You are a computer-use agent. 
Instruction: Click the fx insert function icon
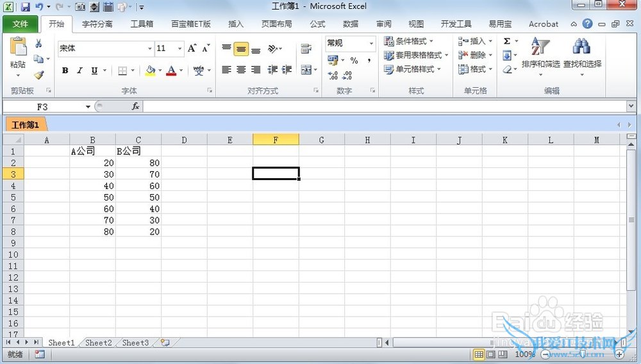(x=136, y=106)
